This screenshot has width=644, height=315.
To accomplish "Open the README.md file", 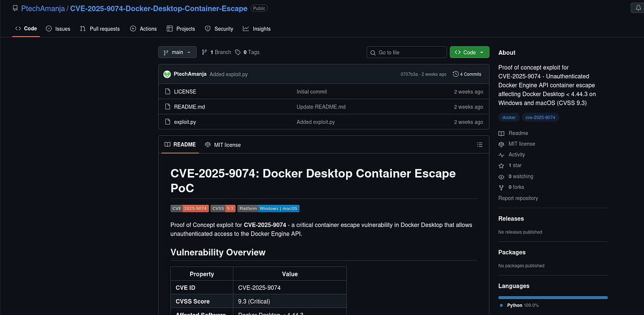I will point(189,107).
